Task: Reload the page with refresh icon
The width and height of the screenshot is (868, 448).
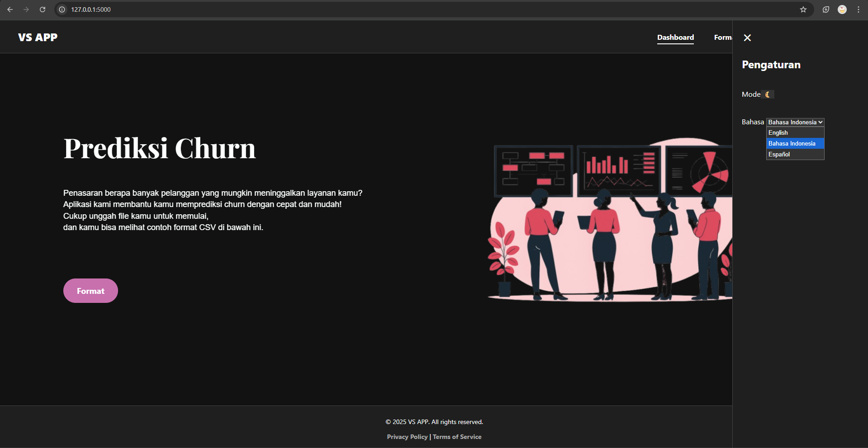Action: tap(43, 9)
